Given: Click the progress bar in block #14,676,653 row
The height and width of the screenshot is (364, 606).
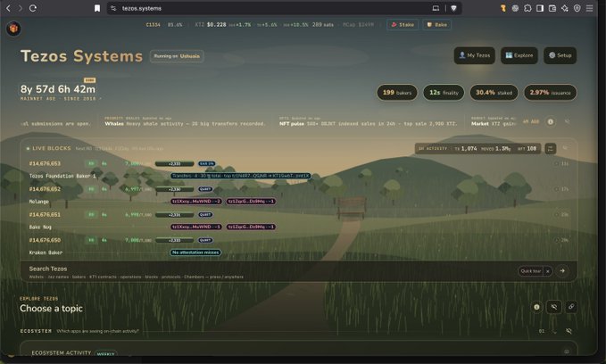Looking at the screenshot, I should [174, 164].
